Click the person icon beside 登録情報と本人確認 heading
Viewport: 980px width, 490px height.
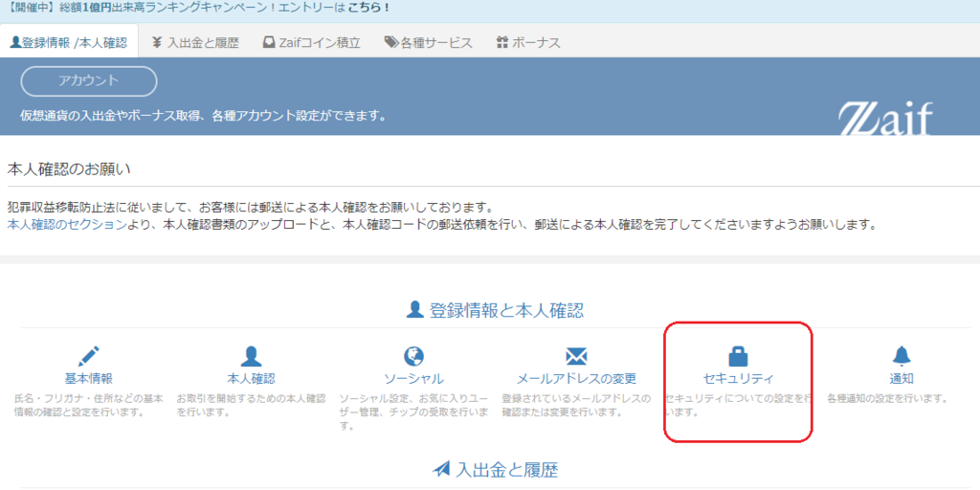click(415, 309)
